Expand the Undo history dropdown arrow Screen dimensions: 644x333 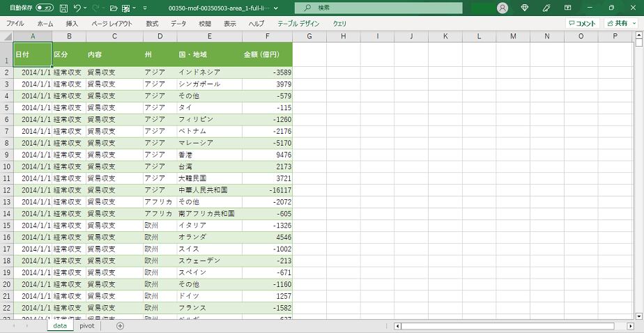click(x=85, y=8)
